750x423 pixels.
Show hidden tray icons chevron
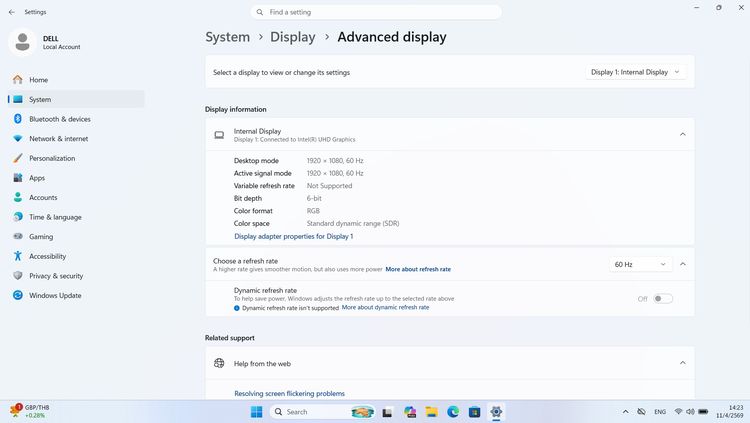(x=625, y=412)
